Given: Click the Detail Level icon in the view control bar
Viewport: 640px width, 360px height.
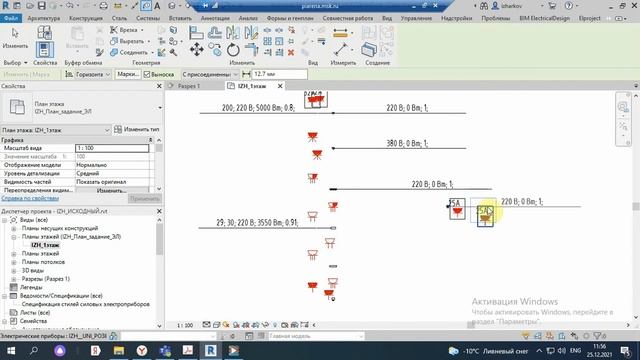Looking at the screenshot, I should (206, 325).
